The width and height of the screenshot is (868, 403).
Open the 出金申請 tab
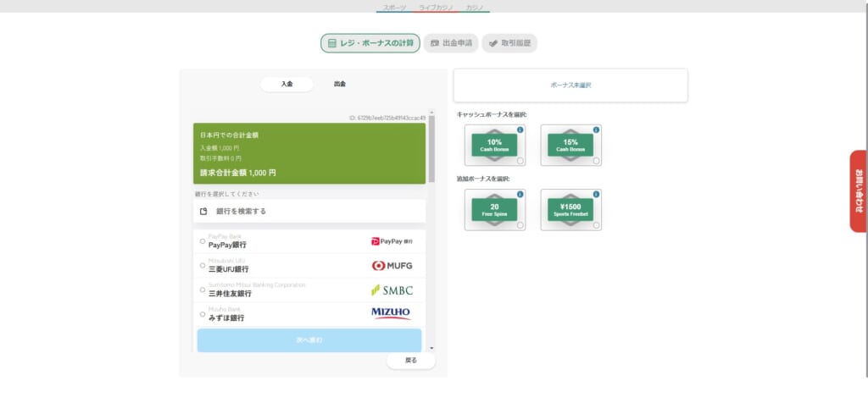450,43
